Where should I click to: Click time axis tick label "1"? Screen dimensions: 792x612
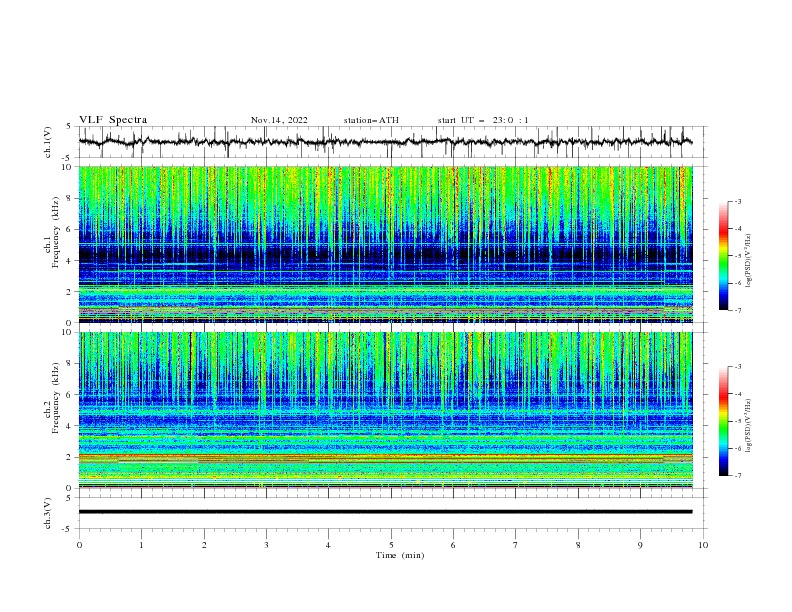click(x=142, y=545)
